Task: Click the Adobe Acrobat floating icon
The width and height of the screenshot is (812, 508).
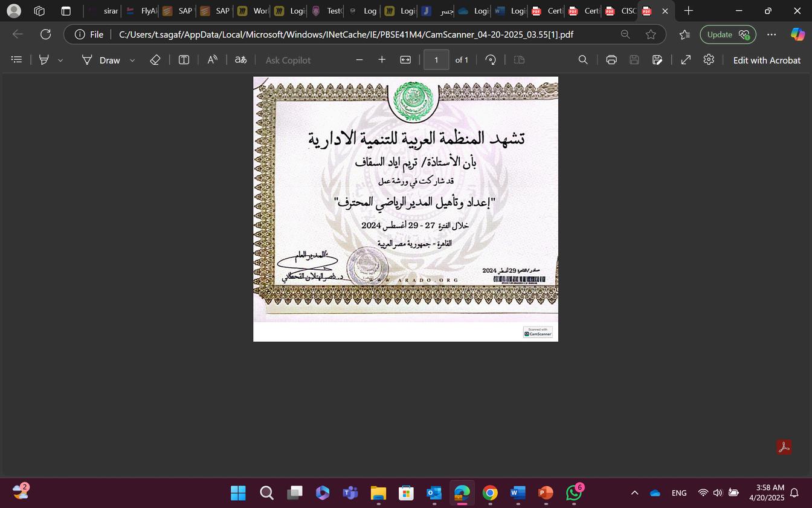Action: [x=784, y=447]
